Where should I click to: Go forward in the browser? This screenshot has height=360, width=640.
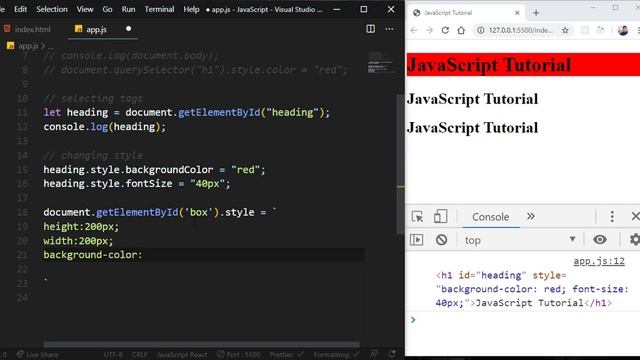429,30
